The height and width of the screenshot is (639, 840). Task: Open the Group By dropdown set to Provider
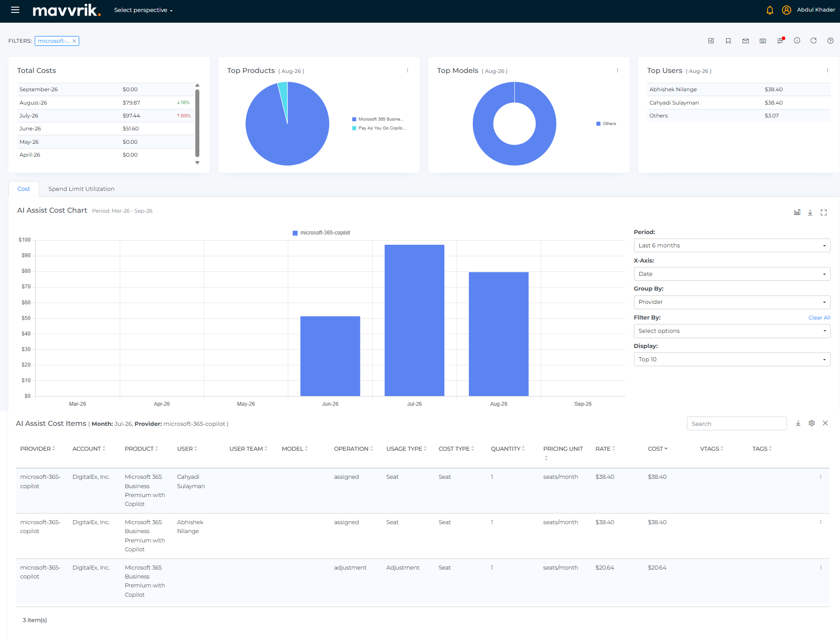coord(732,302)
